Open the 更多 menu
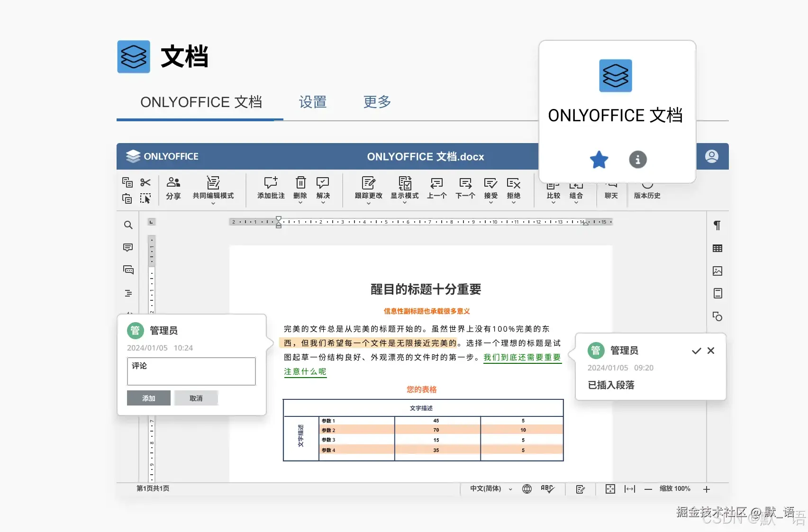The height and width of the screenshot is (532, 808). (x=376, y=102)
